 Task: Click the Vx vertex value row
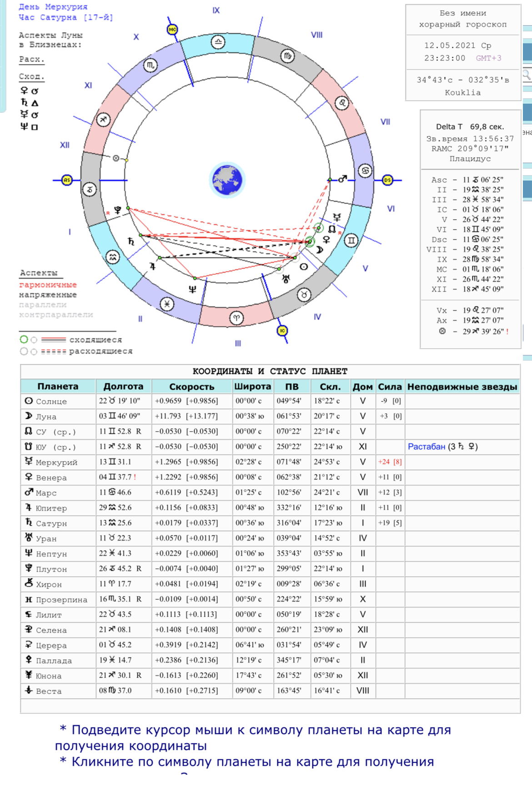pos(470,310)
